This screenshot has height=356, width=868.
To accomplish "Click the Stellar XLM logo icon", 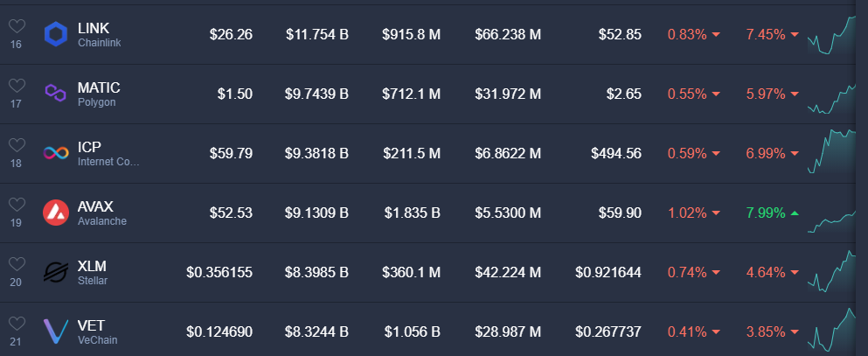I will (x=56, y=272).
